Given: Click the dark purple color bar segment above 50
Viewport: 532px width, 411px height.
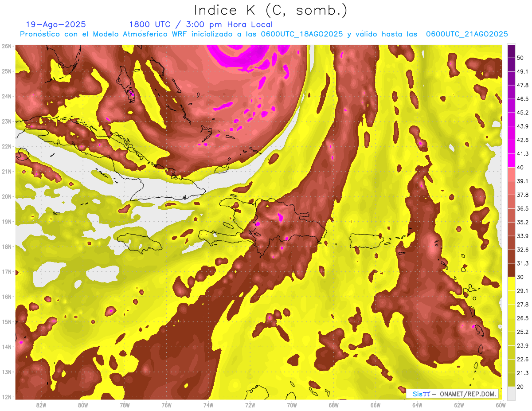Looking at the screenshot, I should point(511,52).
